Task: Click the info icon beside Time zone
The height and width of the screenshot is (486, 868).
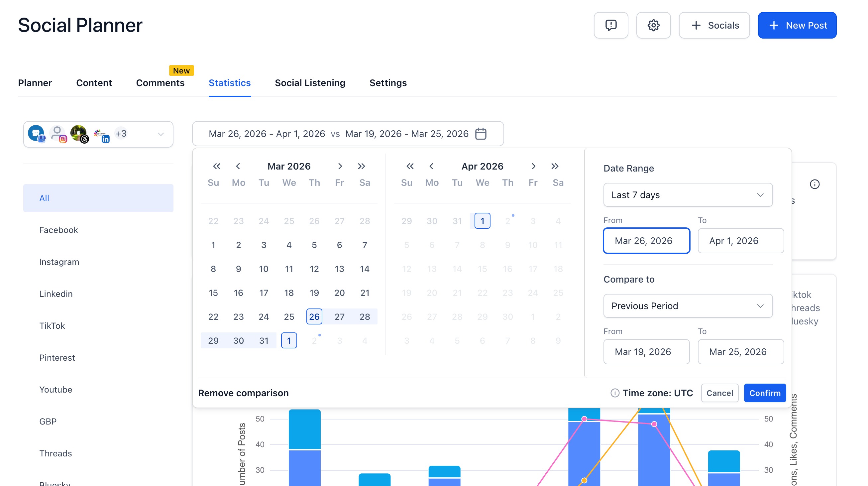Action: coord(614,393)
